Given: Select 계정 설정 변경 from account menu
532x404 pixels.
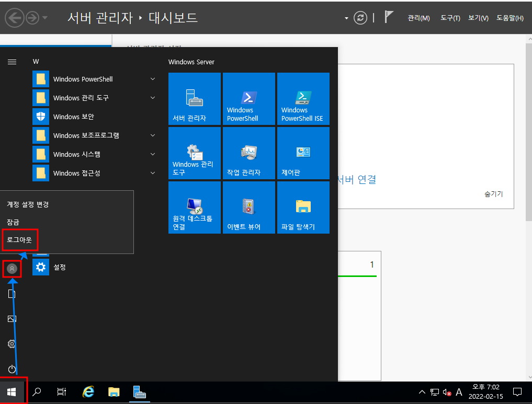Looking at the screenshot, I should coord(28,204).
